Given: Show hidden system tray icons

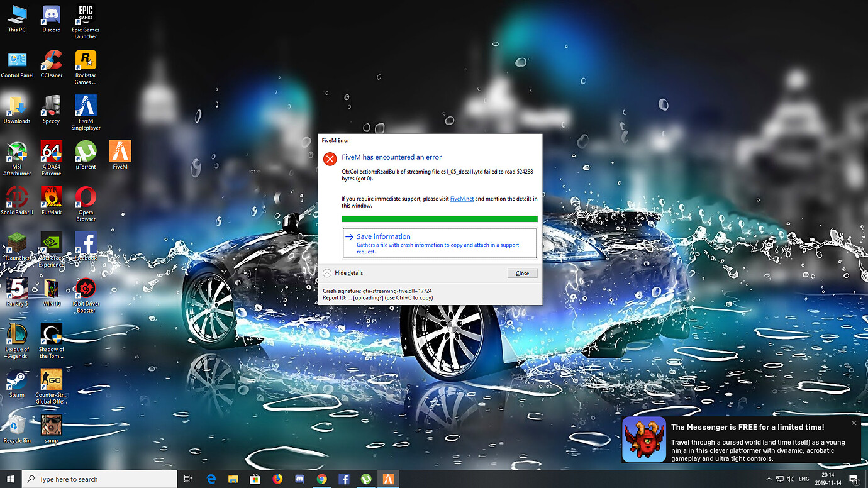Looking at the screenshot, I should coord(769,479).
